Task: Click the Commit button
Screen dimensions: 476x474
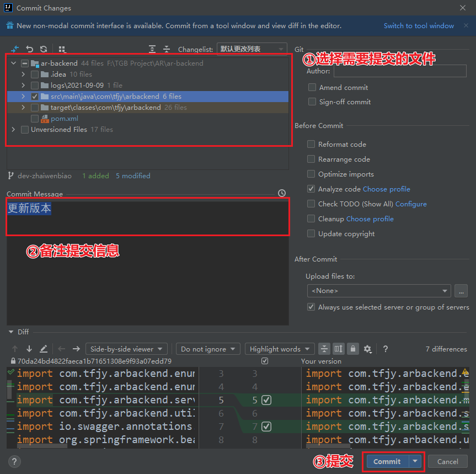Action: point(387,461)
